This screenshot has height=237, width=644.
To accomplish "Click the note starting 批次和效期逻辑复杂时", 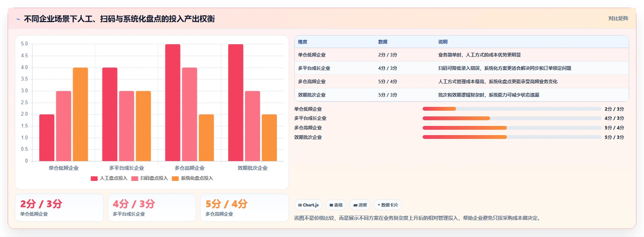I will (489, 95).
